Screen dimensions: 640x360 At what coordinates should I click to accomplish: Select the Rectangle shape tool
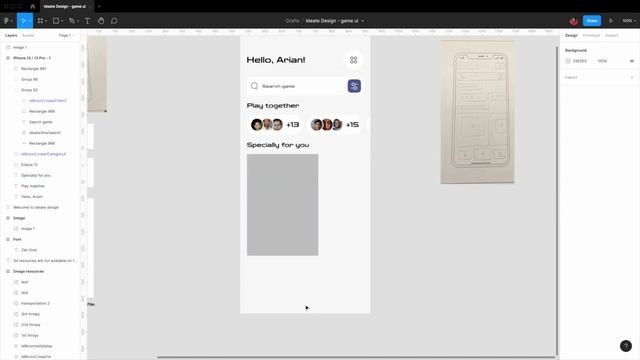click(x=56, y=20)
